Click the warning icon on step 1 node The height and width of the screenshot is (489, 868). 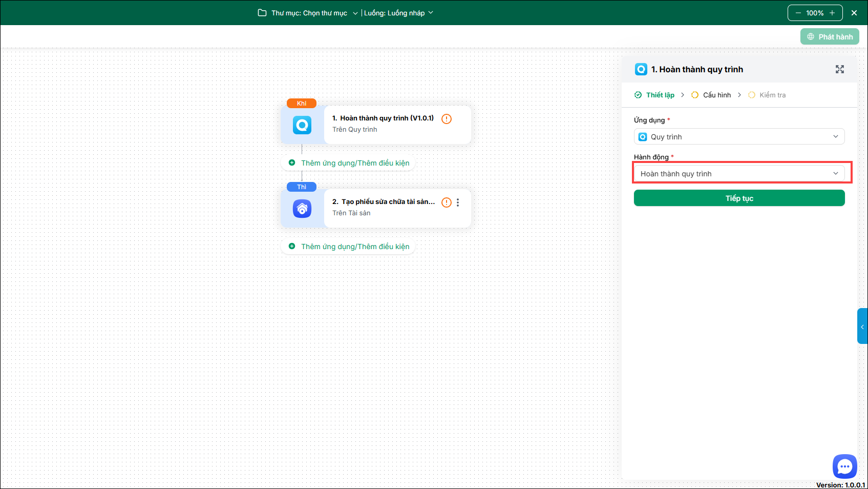(x=447, y=119)
